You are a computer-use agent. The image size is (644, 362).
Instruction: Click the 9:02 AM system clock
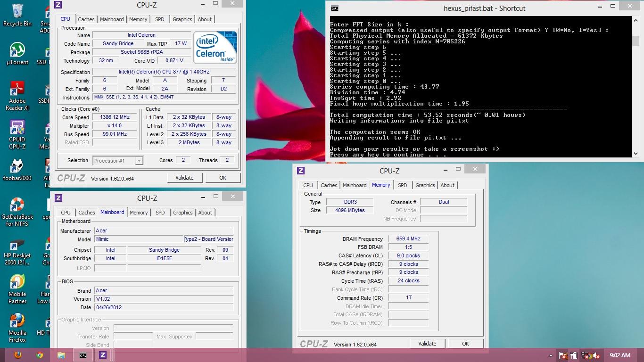[x=620, y=355]
